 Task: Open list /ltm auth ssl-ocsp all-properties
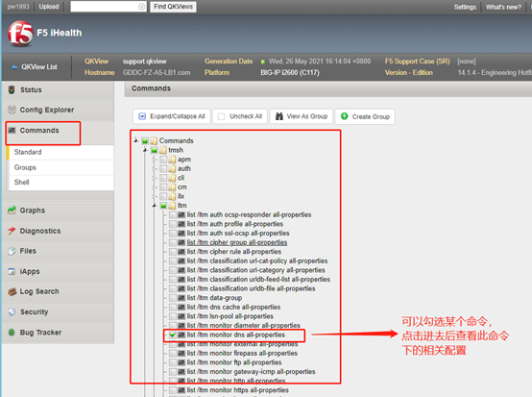pyautogui.click(x=238, y=234)
